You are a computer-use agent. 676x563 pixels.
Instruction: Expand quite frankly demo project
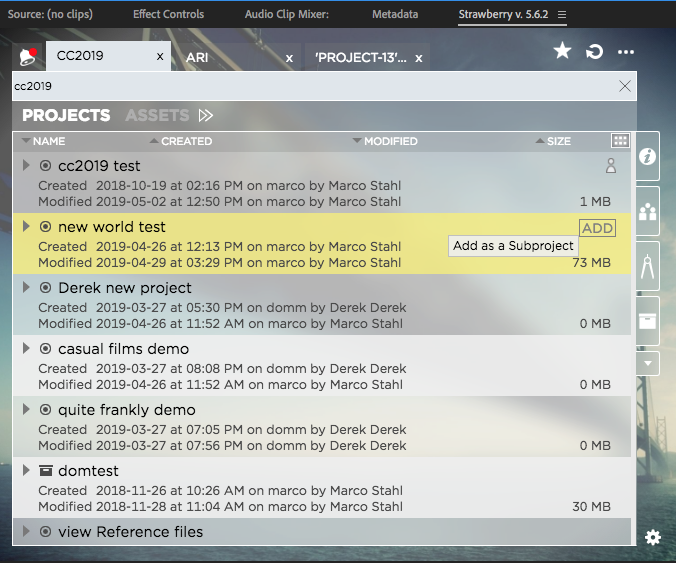tap(26, 409)
